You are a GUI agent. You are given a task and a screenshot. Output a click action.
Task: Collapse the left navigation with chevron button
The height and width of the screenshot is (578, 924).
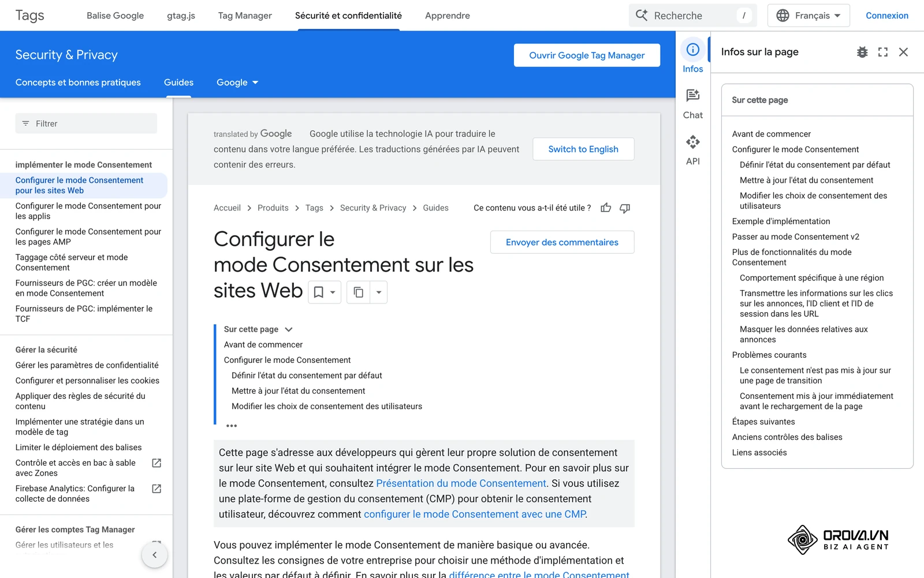pyautogui.click(x=155, y=555)
